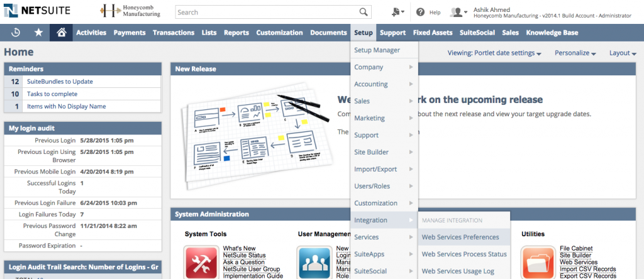Expand the Marketing submenu

(384, 118)
